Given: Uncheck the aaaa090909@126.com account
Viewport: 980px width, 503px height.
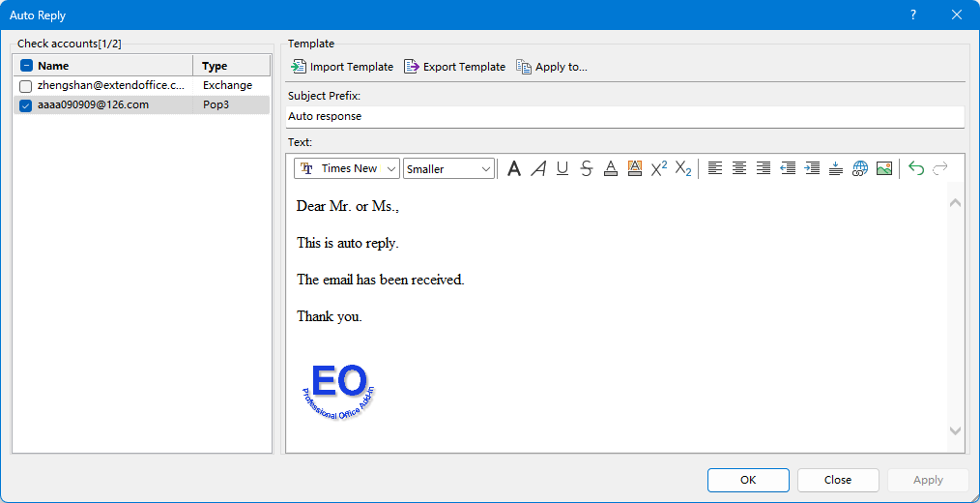Looking at the screenshot, I should coord(26,105).
